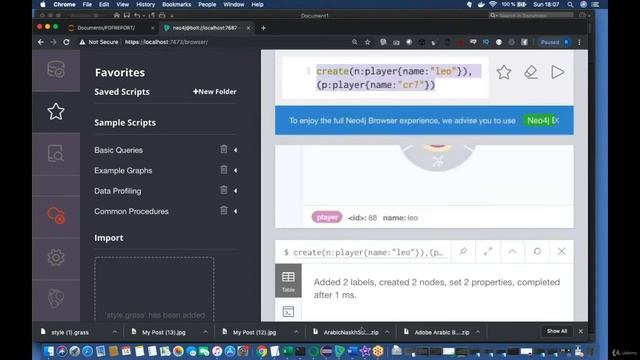Screen dimensions: 640x360
Task: Bookmark this page with star icon
Action: click(367, 42)
